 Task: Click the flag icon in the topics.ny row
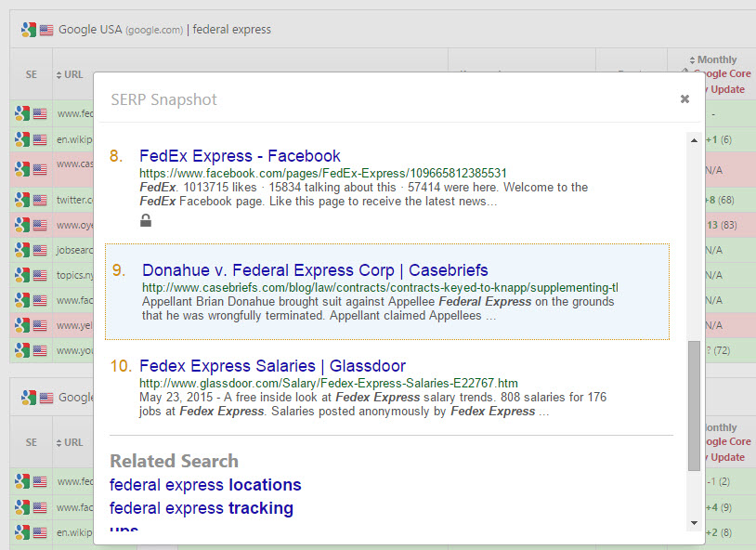(x=40, y=275)
